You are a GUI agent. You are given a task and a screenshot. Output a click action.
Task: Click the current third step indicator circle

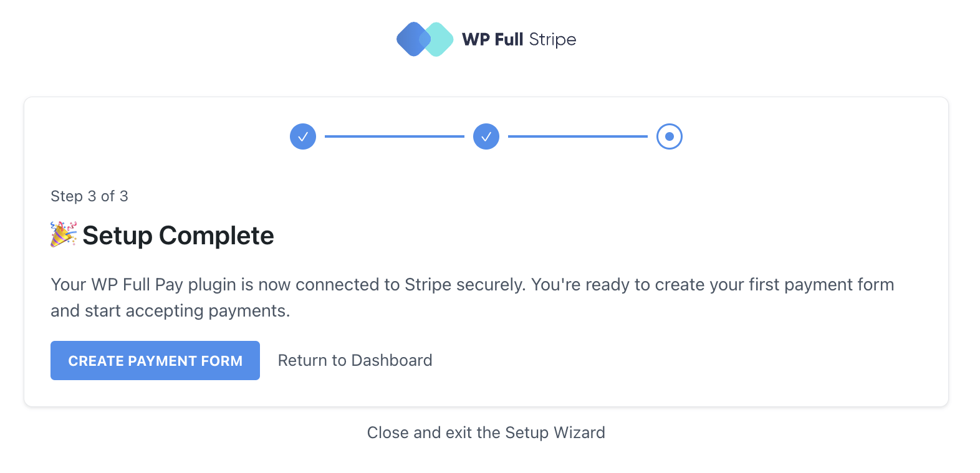[x=670, y=136]
